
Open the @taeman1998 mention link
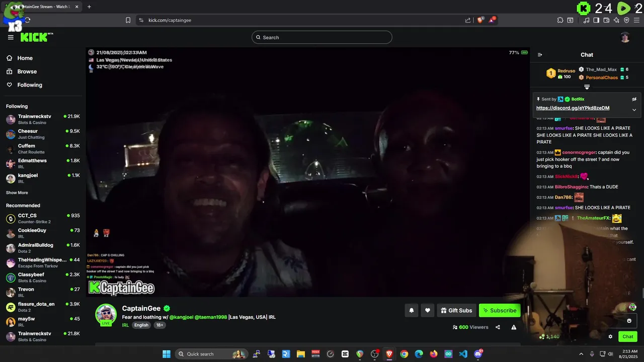pyautogui.click(x=211, y=317)
